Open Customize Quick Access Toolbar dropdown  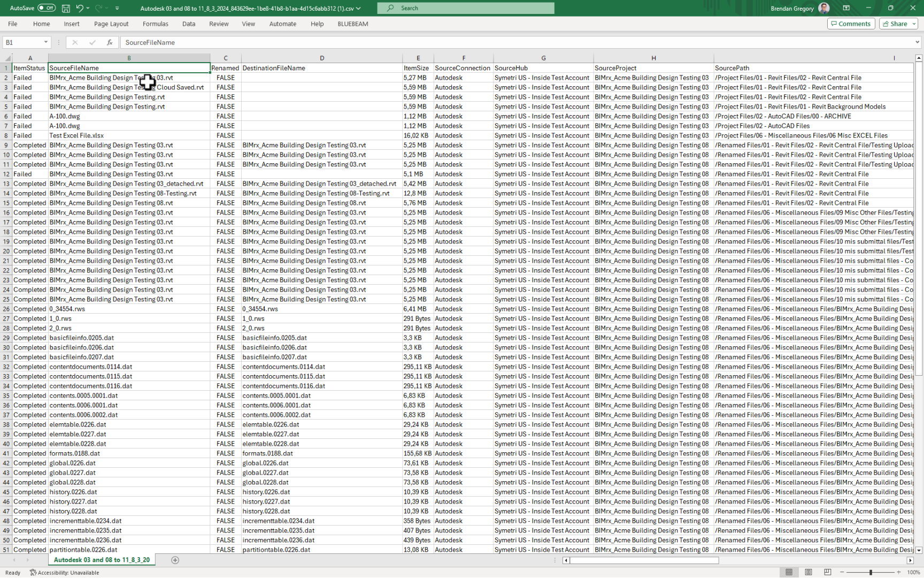click(x=117, y=8)
